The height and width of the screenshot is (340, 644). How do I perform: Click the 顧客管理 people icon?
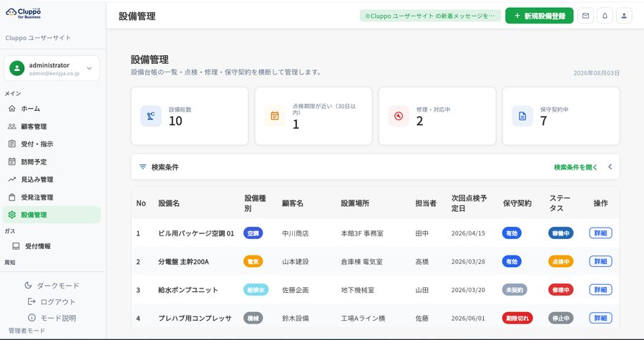pos(12,127)
